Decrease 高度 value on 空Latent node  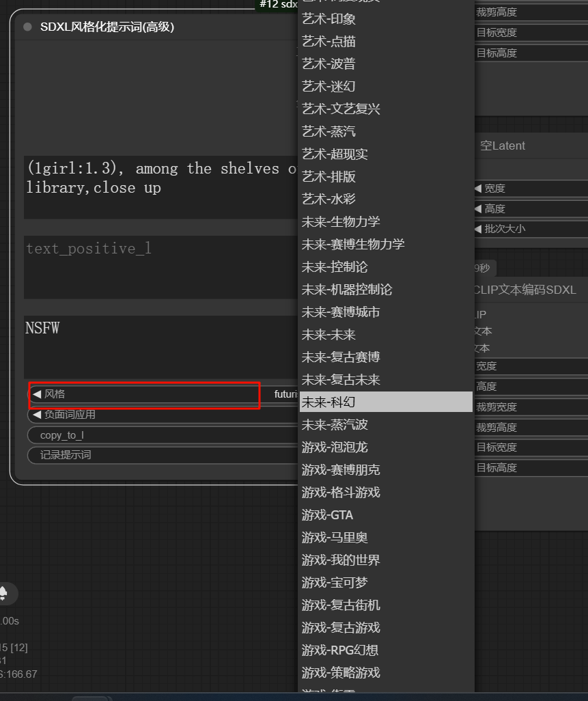point(478,209)
